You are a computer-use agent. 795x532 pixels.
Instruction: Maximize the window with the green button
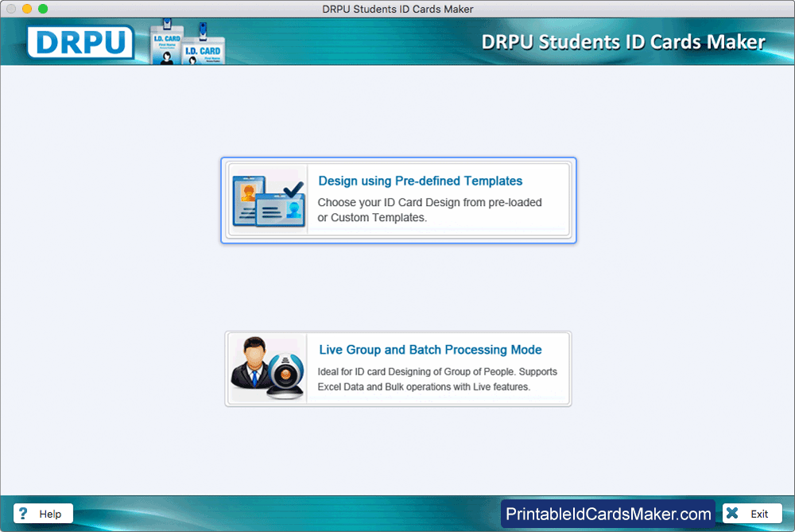43,9
